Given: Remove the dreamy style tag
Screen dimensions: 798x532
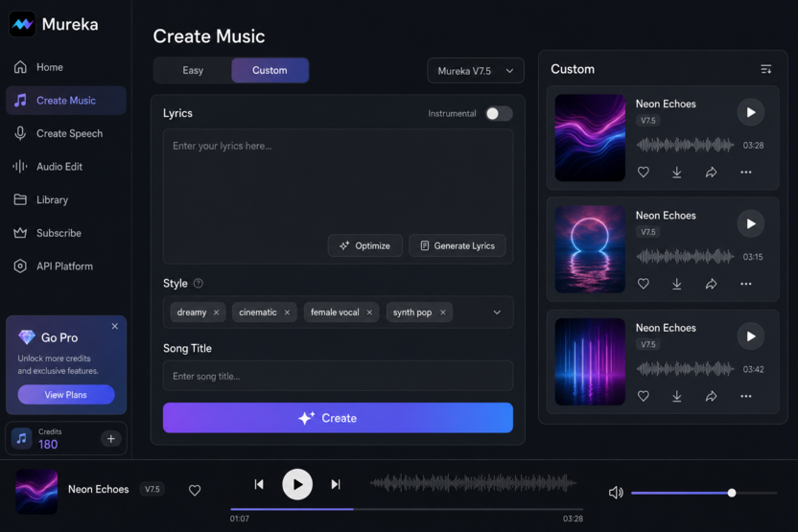Looking at the screenshot, I should click(x=217, y=312).
